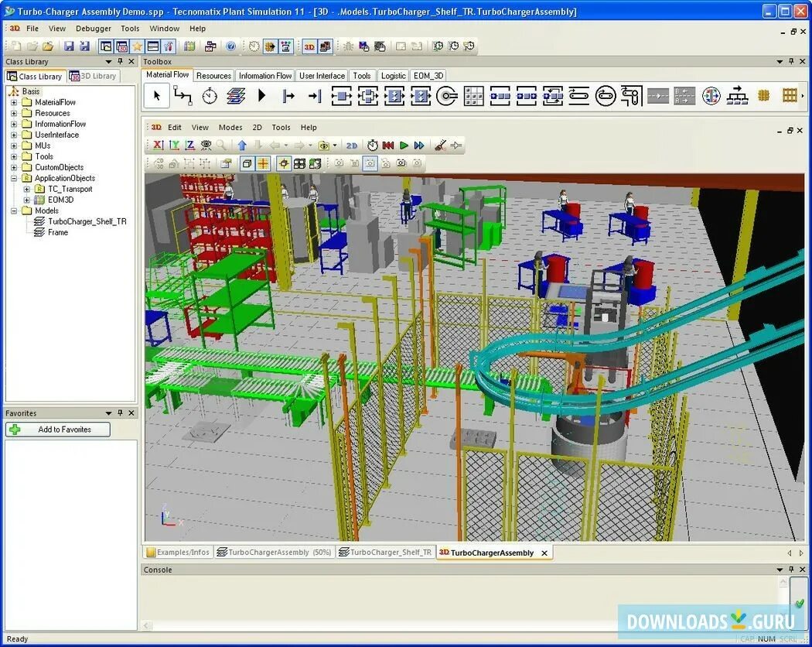
Task: Toggle the Console window toolbar button
Action: (153, 46)
